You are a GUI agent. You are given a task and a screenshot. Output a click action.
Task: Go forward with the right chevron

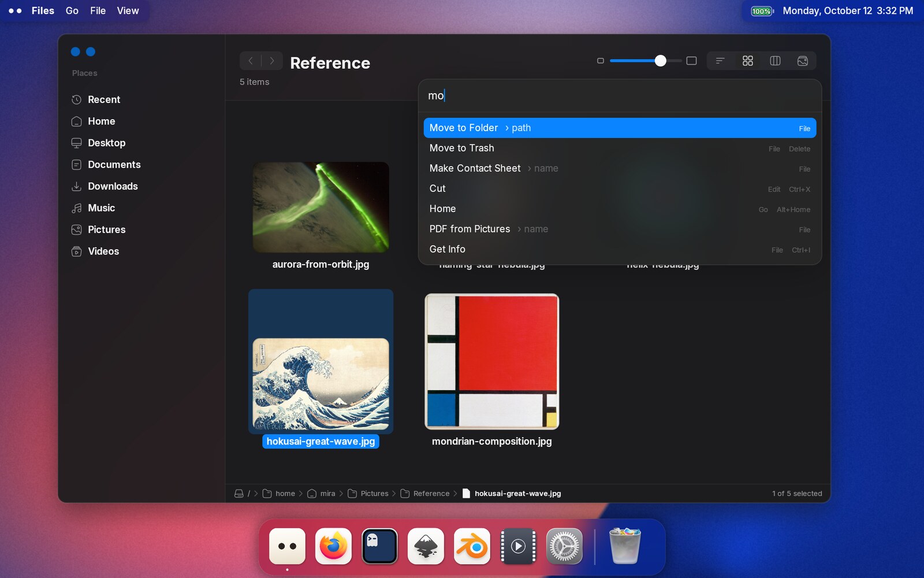[272, 61]
